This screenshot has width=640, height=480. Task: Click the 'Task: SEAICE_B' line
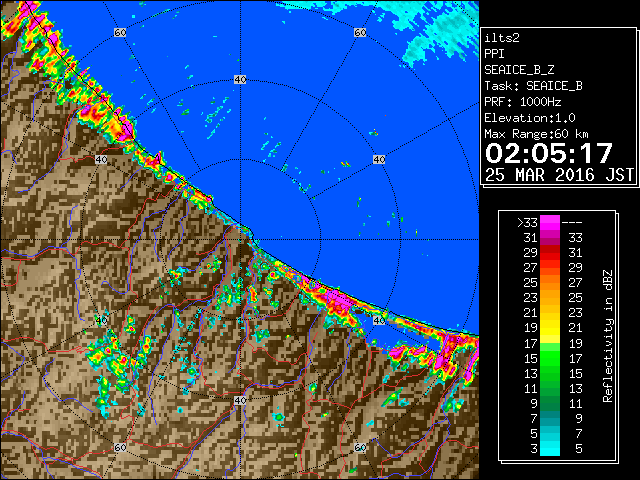(533, 86)
